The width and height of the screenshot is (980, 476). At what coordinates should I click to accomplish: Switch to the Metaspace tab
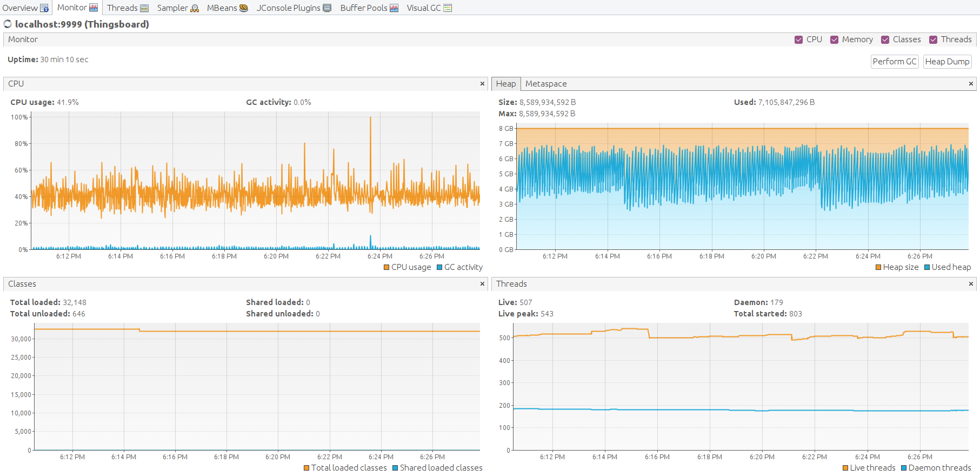click(x=546, y=84)
